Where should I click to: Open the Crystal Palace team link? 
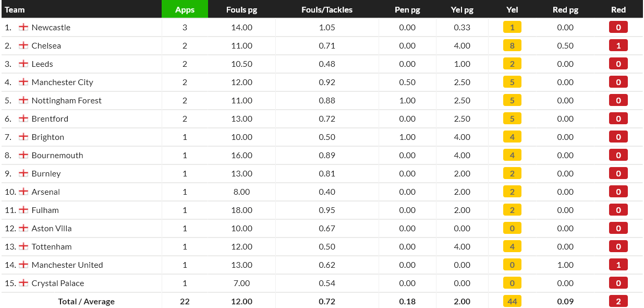click(57, 283)
